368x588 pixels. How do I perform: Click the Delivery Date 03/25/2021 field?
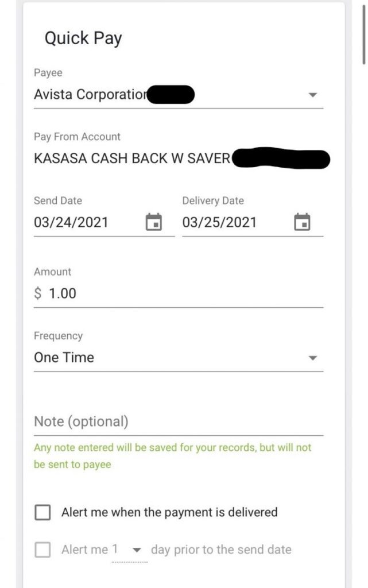219,222
